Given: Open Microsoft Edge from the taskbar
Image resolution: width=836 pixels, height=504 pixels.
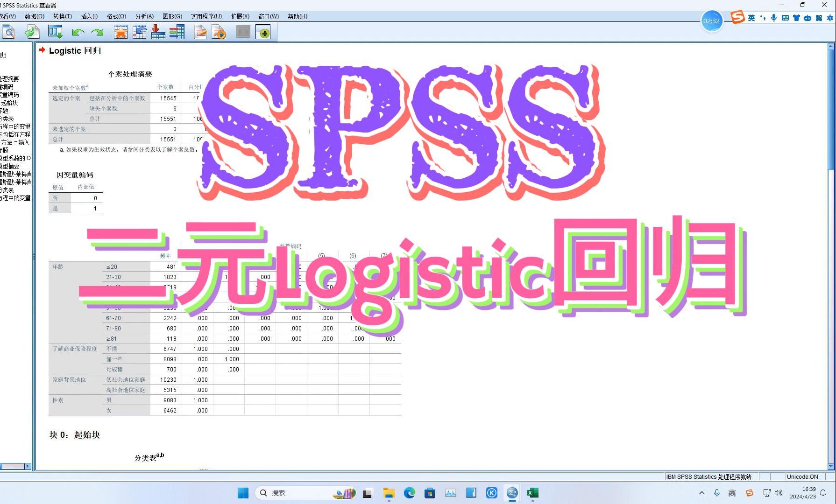Looking at the screenshot, I should point(410,493).
